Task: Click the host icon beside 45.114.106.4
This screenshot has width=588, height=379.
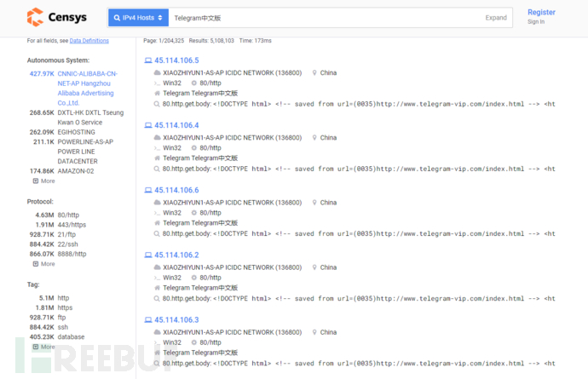Action: coord(148,125)
